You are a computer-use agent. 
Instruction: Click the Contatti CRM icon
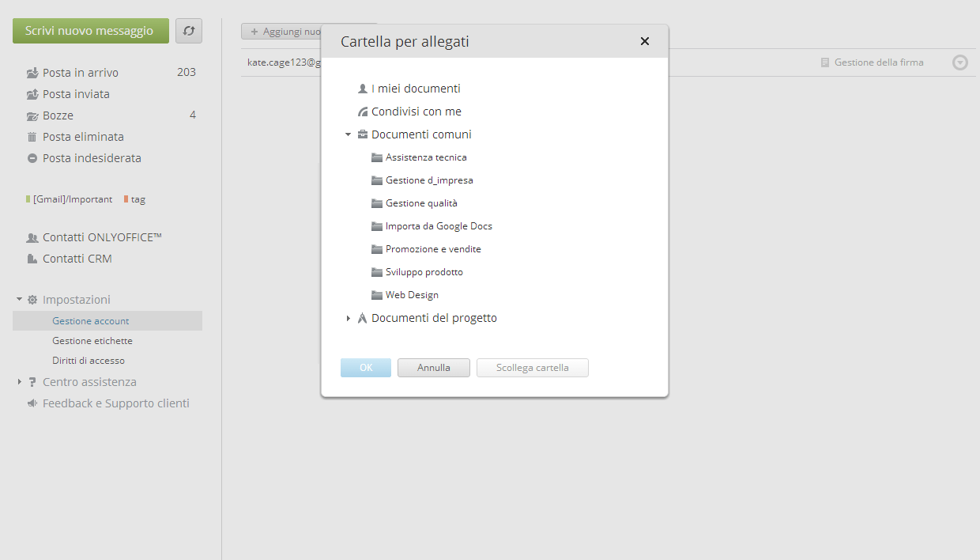pos(32,259)
